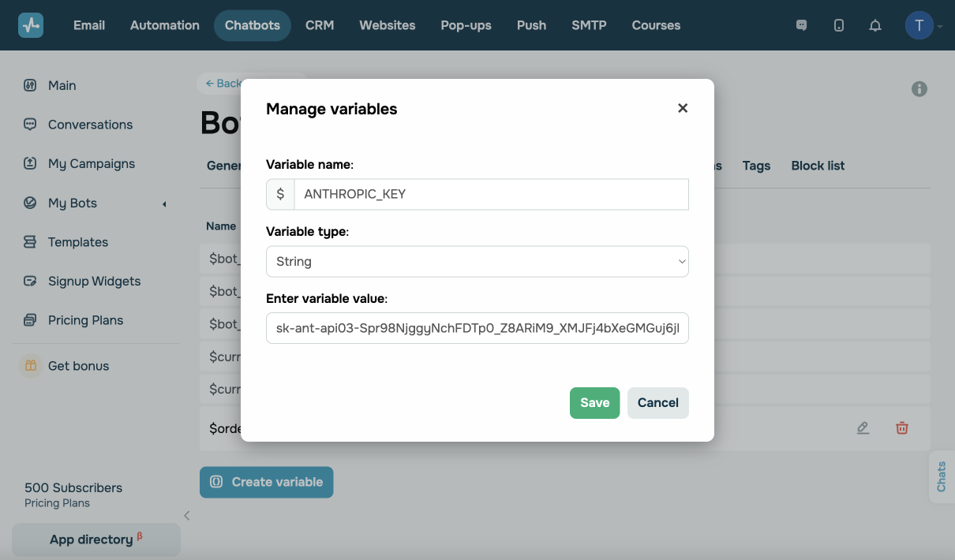
Task: Click the dollar sign prefix in variable name
Action: pyautogui.click(x=280, y=194)
